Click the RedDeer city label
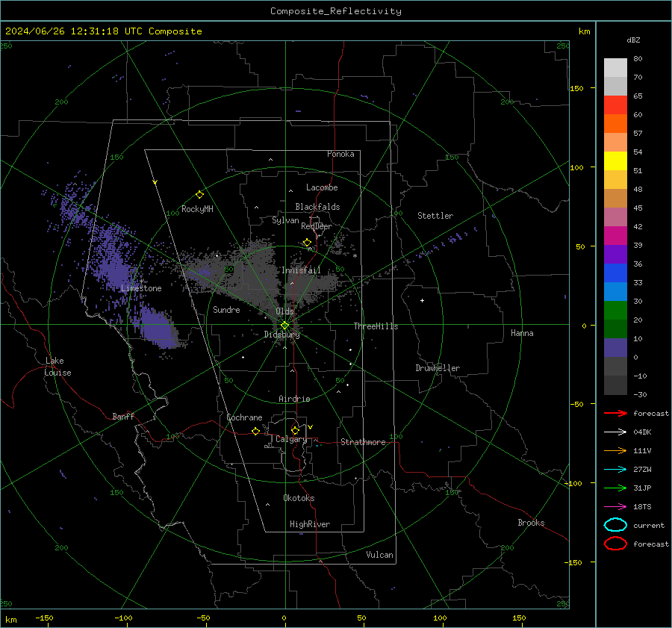This screenshot has height=628, width=672. 317,226
